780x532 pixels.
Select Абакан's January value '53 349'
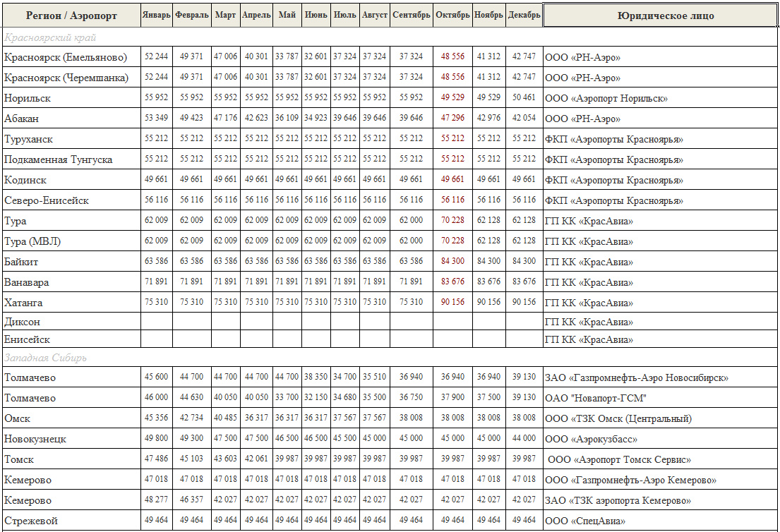(x=156, y=118)
